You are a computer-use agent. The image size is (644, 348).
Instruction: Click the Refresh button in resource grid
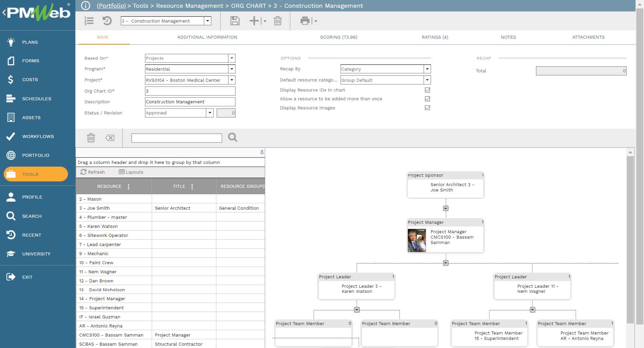coord(93,172)
